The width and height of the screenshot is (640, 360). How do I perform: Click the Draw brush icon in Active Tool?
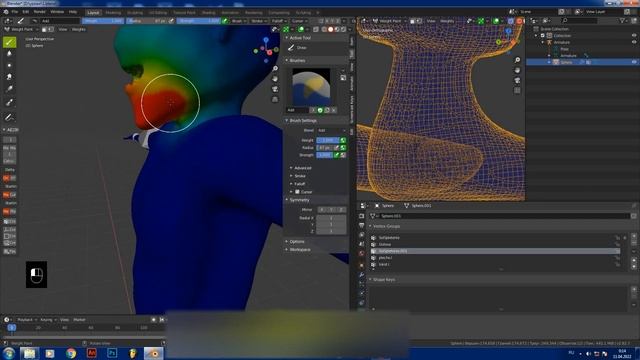tap(291, 48)
